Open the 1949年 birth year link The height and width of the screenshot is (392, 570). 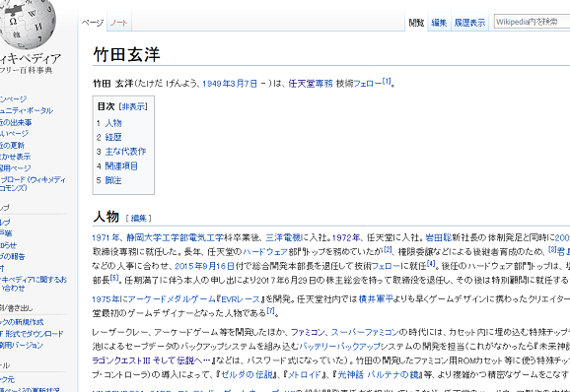point(217,84)
